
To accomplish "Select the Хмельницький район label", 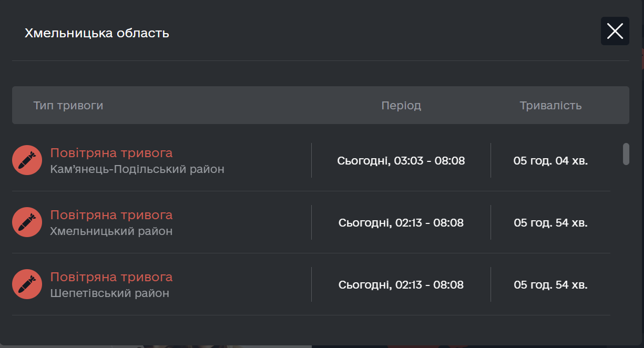I will 111,231.
